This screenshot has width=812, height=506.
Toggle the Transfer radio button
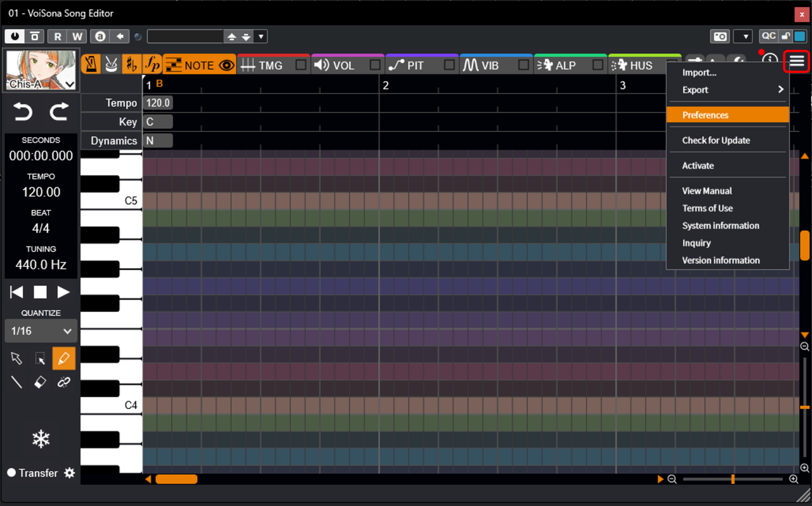(x=11, y=473)
